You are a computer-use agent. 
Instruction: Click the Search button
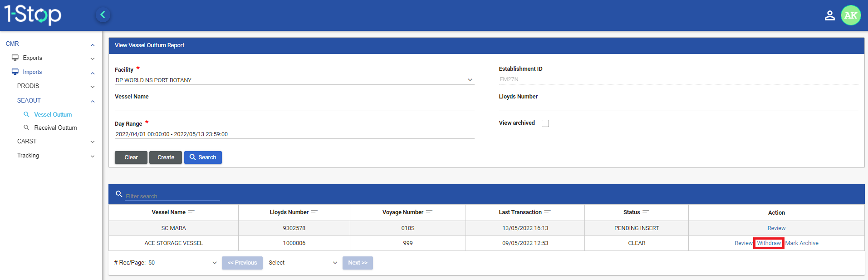pyautogui.click(x=203, y=157)
